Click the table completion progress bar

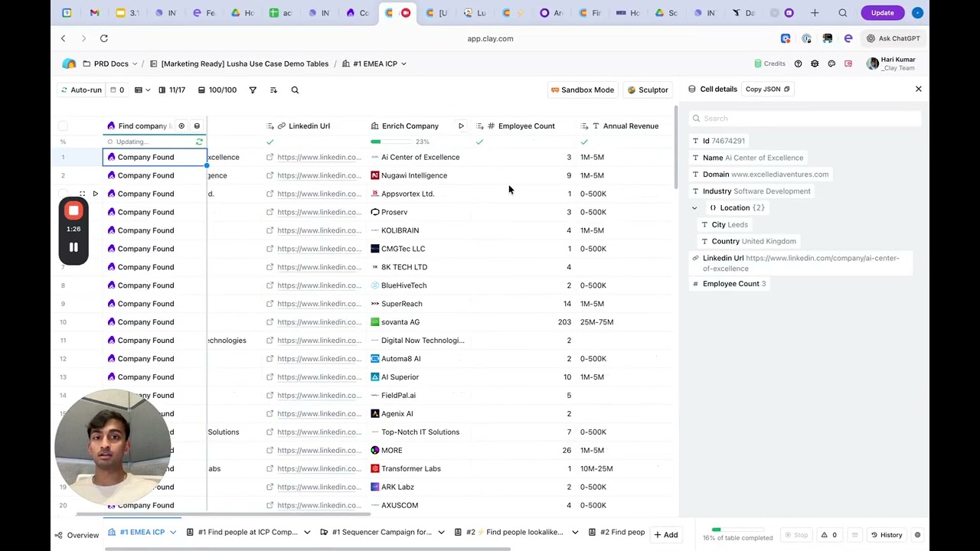point(738,530)
